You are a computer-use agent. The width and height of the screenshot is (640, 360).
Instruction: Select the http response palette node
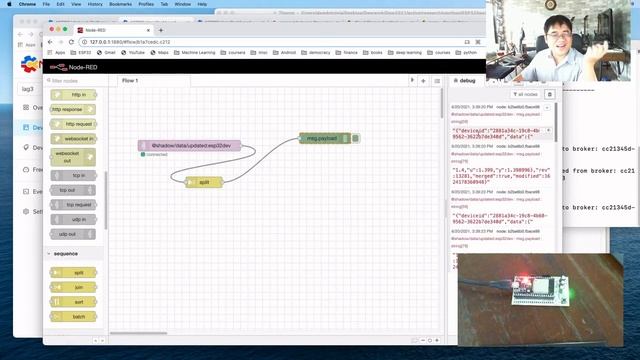click(x=73, y=109)
